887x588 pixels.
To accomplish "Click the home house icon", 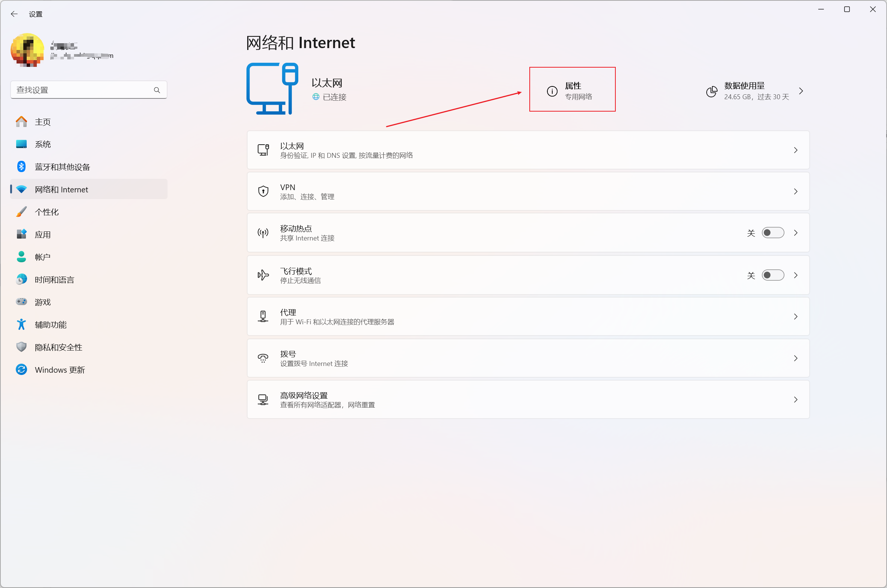I will coord(21,121).
